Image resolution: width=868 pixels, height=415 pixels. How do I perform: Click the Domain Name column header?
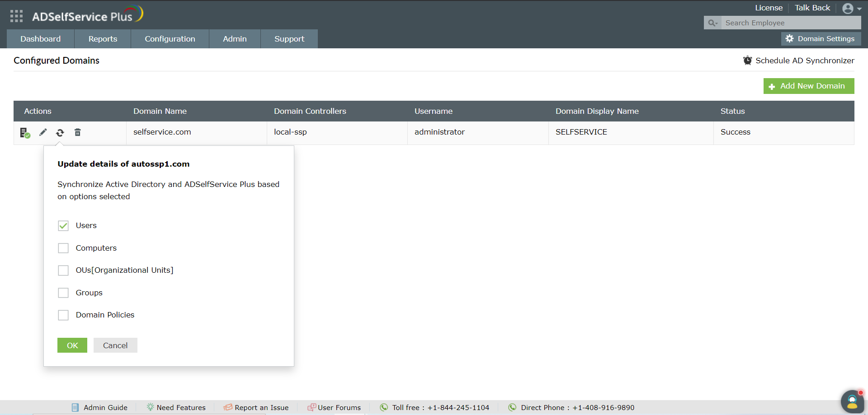[x=160, y=111]
